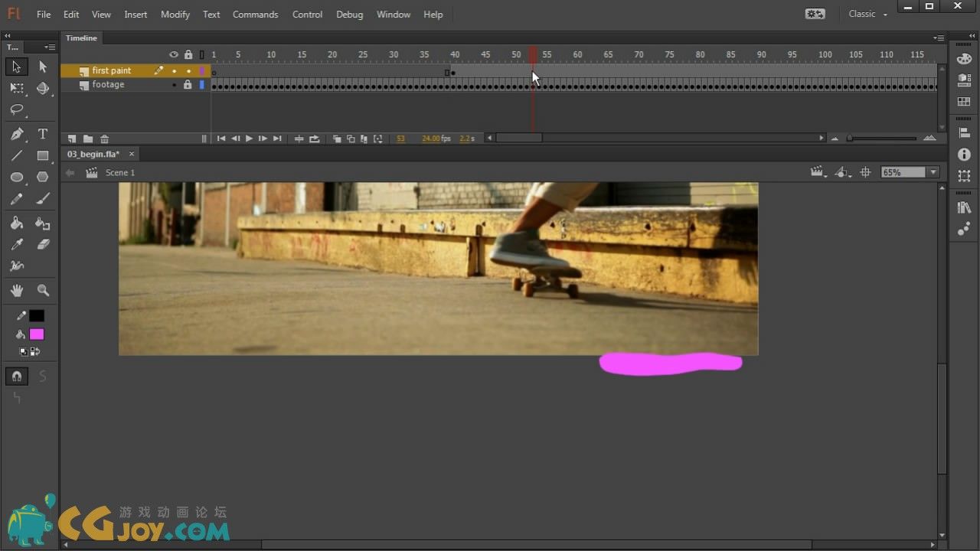
Task: Select the Rectangle tool
Action: 43,155
